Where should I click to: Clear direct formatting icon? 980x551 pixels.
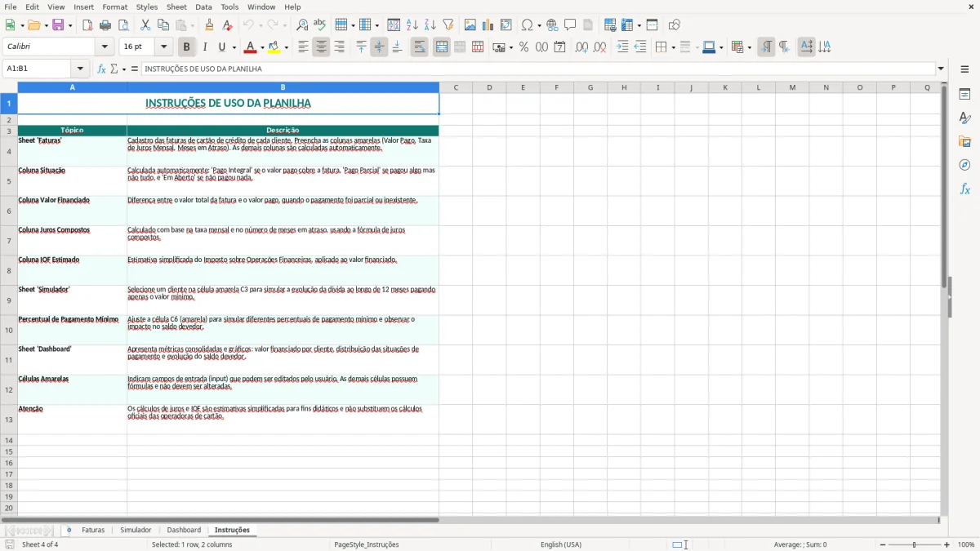[227, 25]
